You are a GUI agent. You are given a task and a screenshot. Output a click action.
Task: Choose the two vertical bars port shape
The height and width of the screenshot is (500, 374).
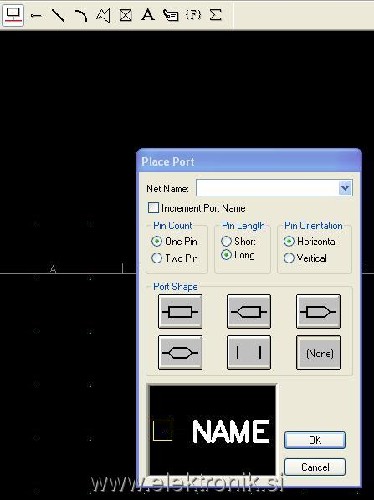coord(249,353)
